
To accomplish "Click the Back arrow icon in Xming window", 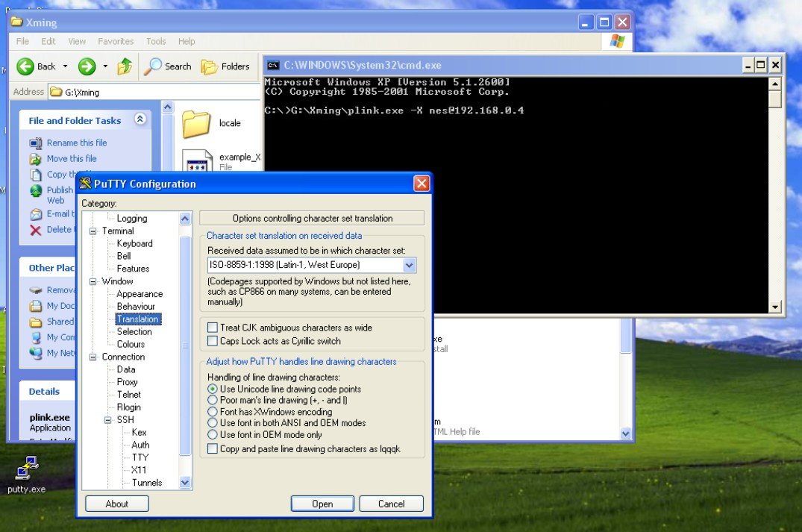I will coord(25,66).
